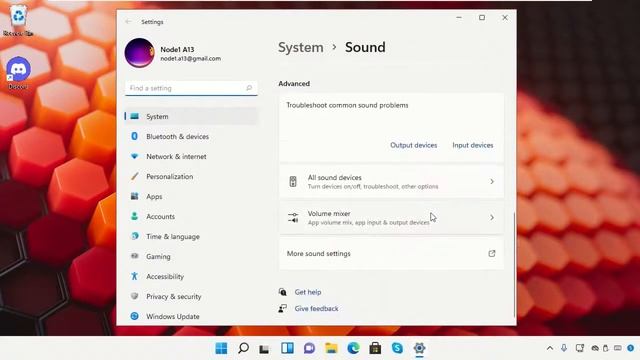
Task: Open File Explorer from taskbar
Action: tap(331, 348)
